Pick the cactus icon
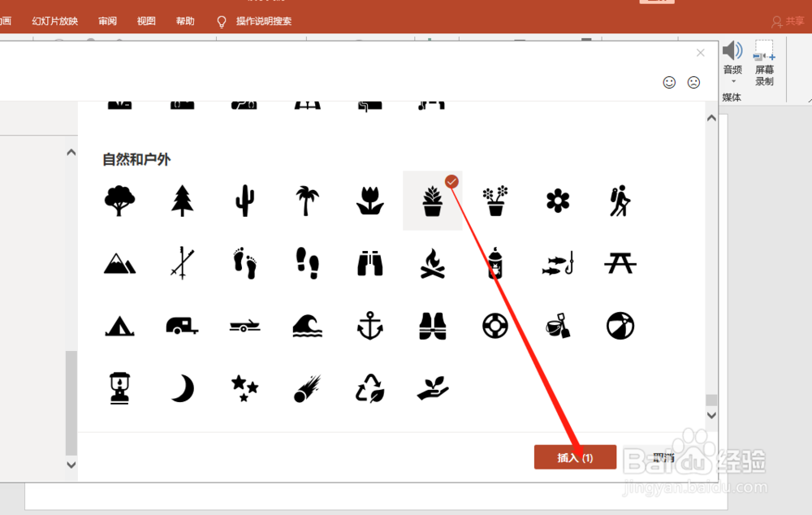 point(244,201)
